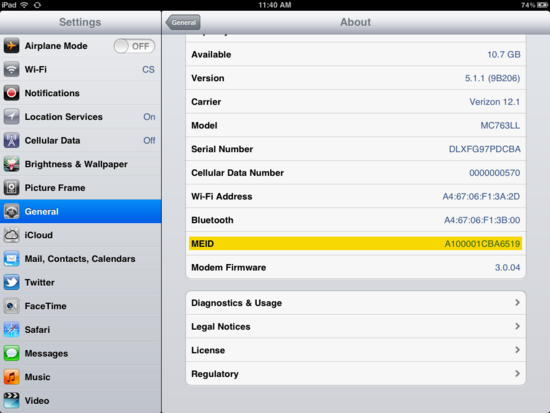Tap the Serial Number DLXFG97PDCBA

tap(484, 149)
